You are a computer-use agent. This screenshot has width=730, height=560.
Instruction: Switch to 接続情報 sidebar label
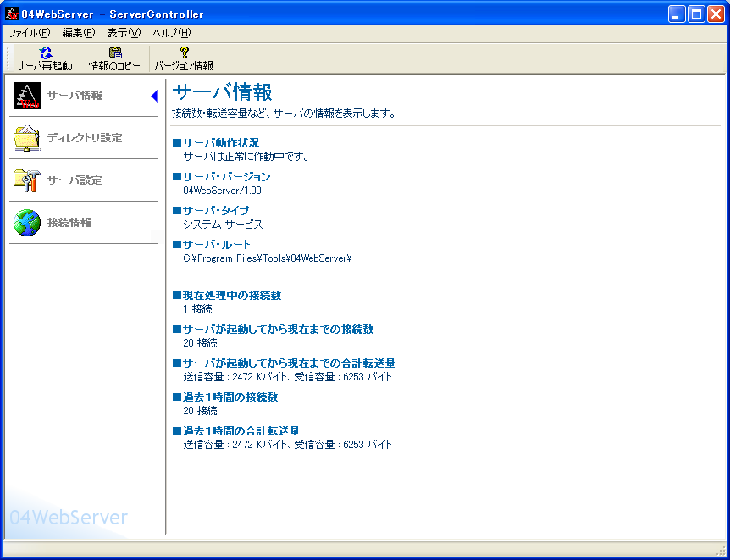69,222
